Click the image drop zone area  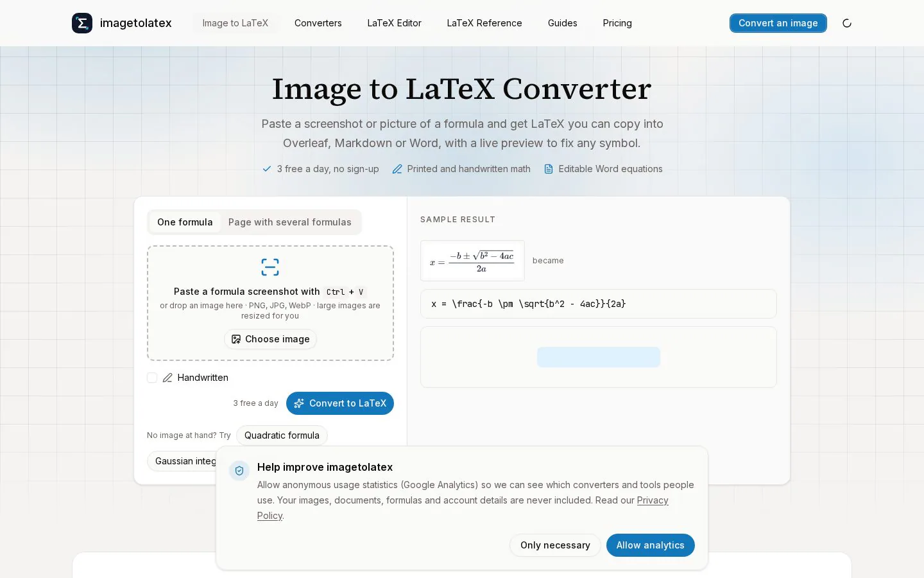pyautogui.click(x=270, y=303)
